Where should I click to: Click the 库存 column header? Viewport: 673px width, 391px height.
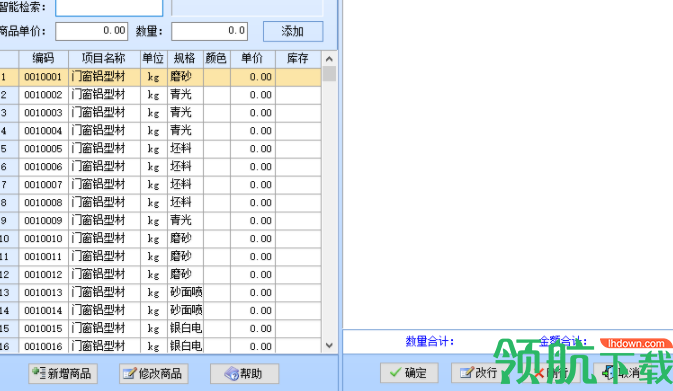(x=298, y=58)
